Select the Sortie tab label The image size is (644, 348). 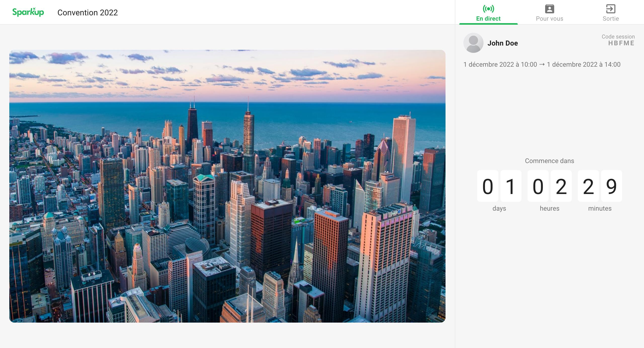tap(611, 19)
